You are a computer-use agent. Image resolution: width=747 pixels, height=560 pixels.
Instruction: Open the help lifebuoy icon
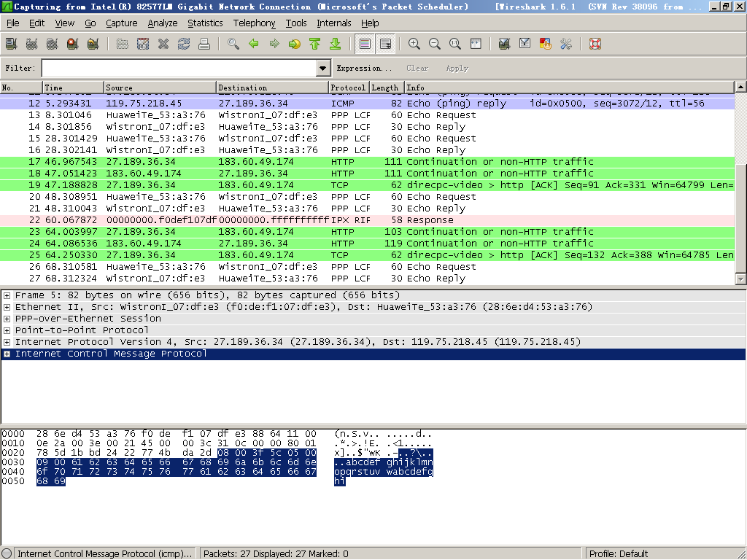595,44
